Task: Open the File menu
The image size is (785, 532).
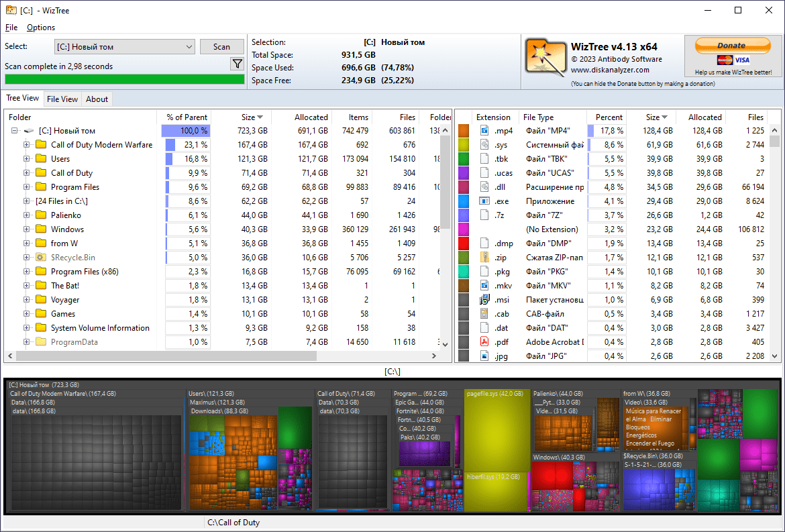Action: [11, 28]
